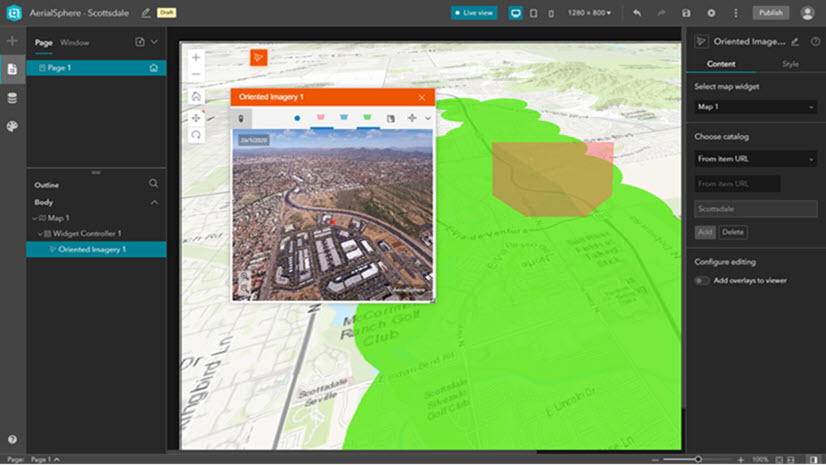The width and height of the screenshot is (826, 465).
Task: Select Map 1 in the outline
Action: pyautogui.click(x=58, y=218)
